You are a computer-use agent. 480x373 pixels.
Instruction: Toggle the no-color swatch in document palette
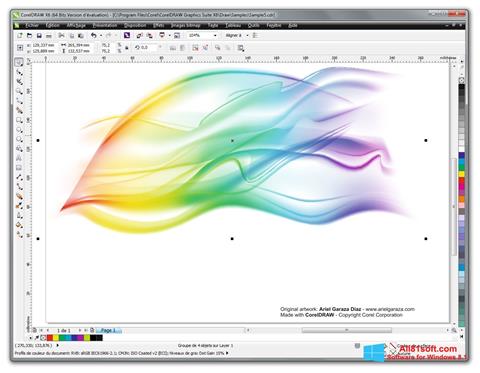43,338
